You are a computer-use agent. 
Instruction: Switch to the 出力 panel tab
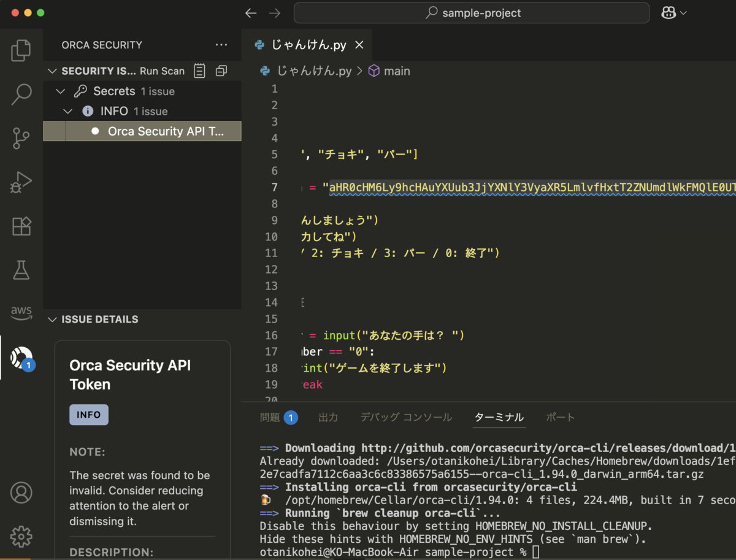point(328,418)
